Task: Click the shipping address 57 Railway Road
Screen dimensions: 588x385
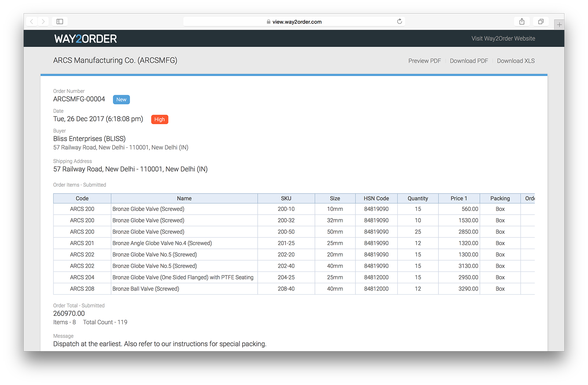Action: point(130,169)
